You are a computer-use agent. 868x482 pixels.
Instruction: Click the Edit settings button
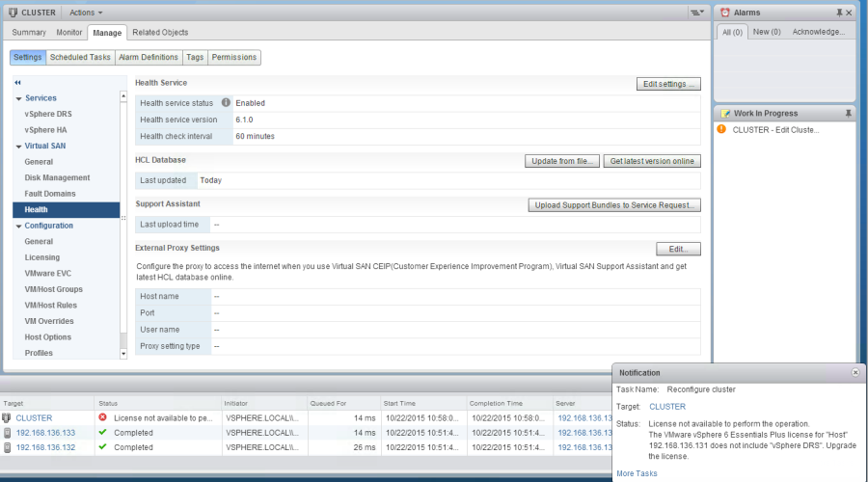pos(668,84)
